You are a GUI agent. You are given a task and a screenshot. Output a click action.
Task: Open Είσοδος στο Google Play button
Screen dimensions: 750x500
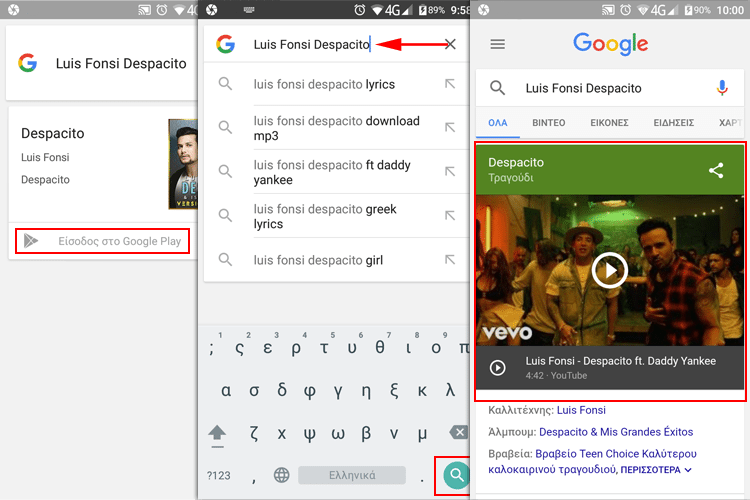click(x=102, y=241)
